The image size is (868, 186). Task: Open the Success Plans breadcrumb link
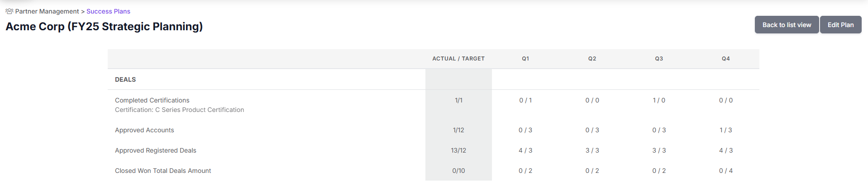pyautogui.click(x=108, y=11)
